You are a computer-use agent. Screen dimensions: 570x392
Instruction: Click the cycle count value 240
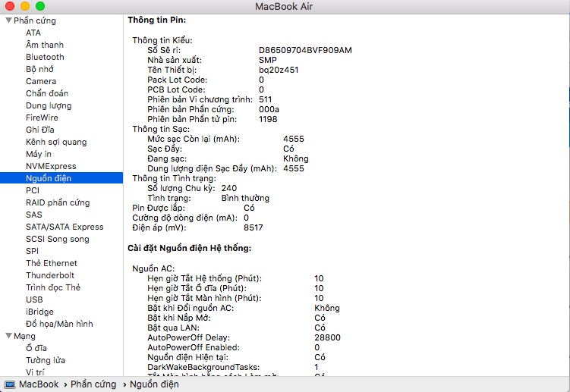coord(229,188)
